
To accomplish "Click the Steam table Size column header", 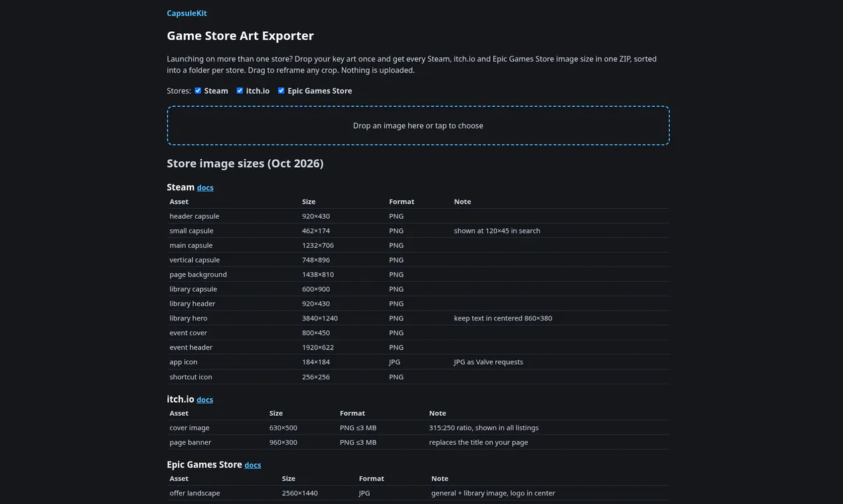I will pos(309,202).
